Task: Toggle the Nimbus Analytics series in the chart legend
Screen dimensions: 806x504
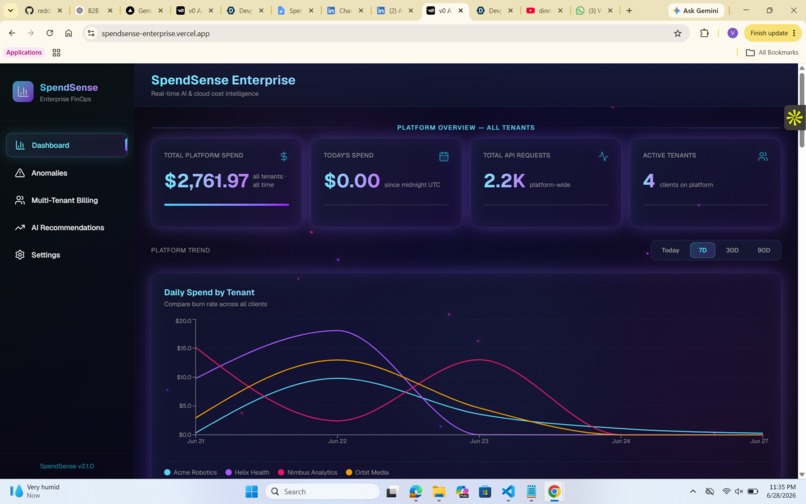Action: pyautogui.click(x=307, y=472)
